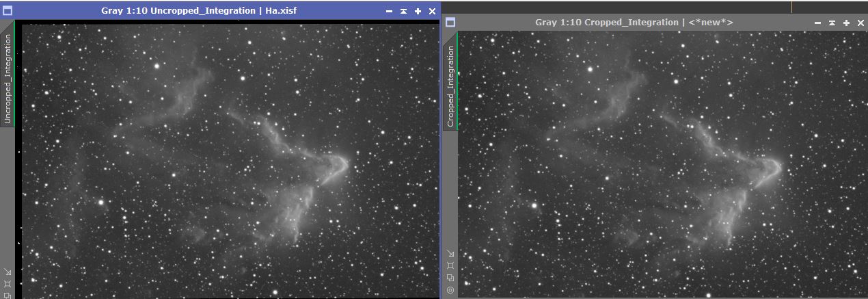Click title text "Gray 1:10 Cropped_Integration | <*new*>"
Screen dimensions: 868x299
pyautogui.click(x=634, y=22)
